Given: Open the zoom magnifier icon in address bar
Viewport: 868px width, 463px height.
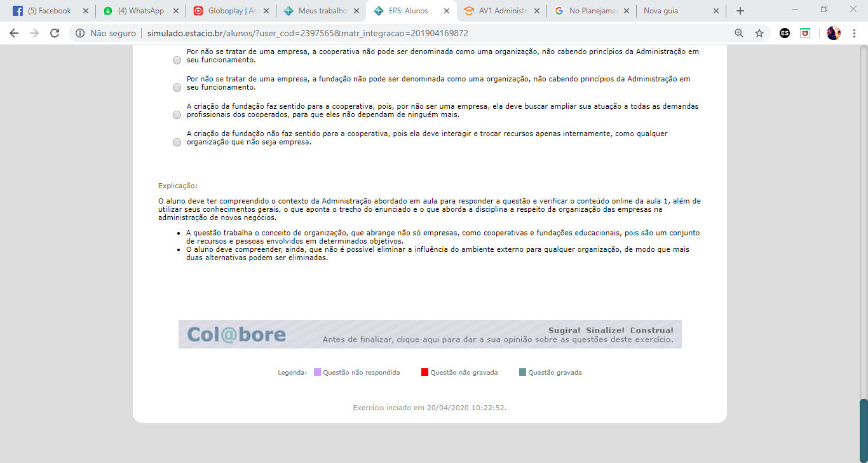Looking at the screenshot, I should click(738, 33).
